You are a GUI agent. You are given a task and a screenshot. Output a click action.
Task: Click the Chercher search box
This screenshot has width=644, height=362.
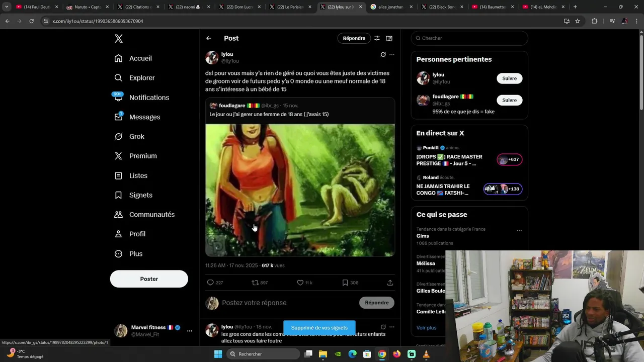(469, 38)
